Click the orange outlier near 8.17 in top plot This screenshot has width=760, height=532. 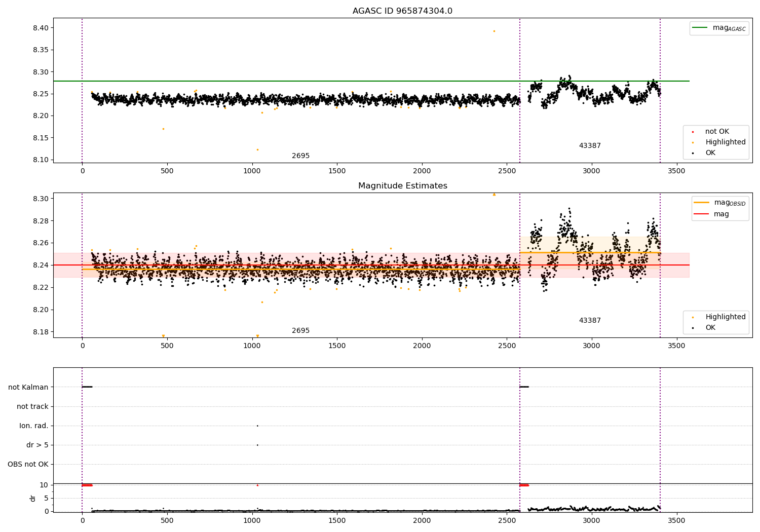[x=163, y=129]
